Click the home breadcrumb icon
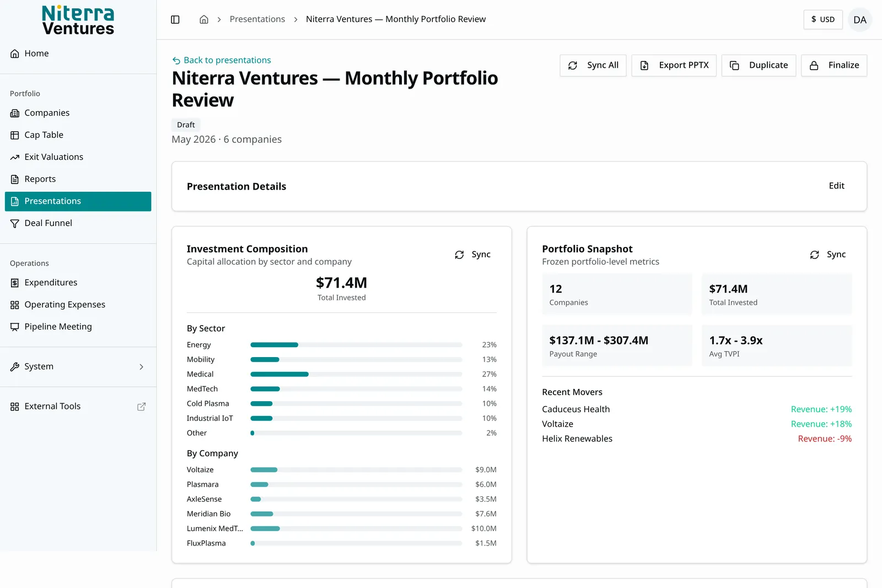The width and height of the screenshot is (882, 588). (204, 19)
